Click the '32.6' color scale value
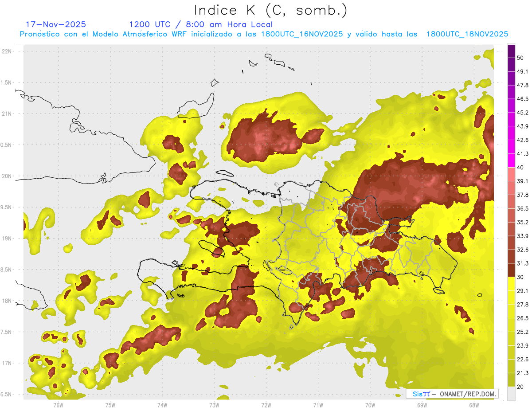 (523, 250)
